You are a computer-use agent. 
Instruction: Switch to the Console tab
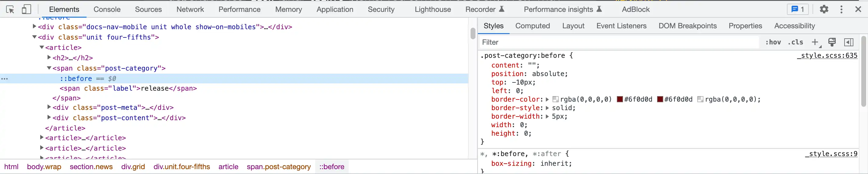click(x=107, y=9)
